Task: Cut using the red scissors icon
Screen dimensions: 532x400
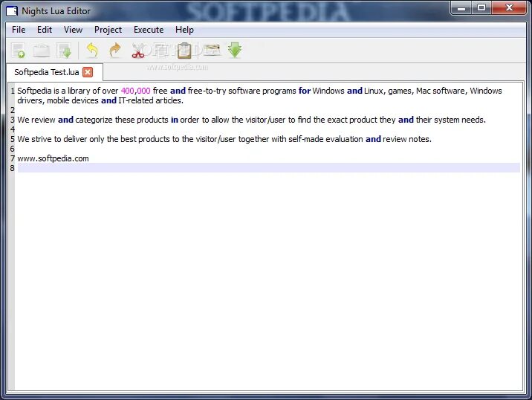Action: [x=137, y=51]
